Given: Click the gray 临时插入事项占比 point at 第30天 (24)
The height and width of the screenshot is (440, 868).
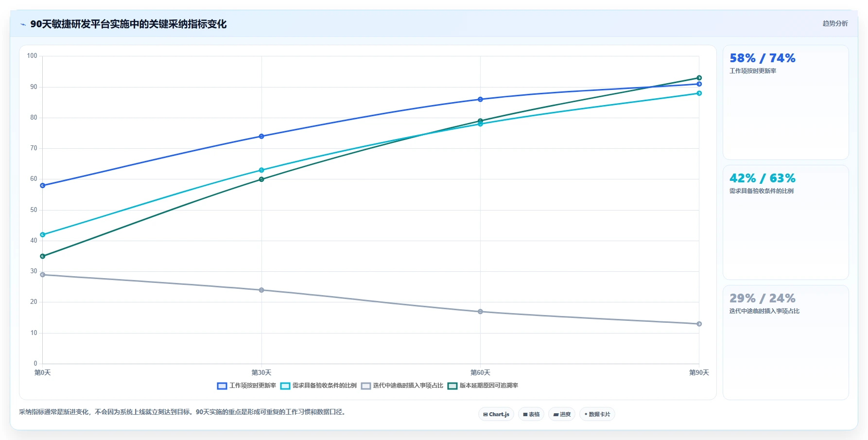Looking at the screenshot, I should (261, 290).
